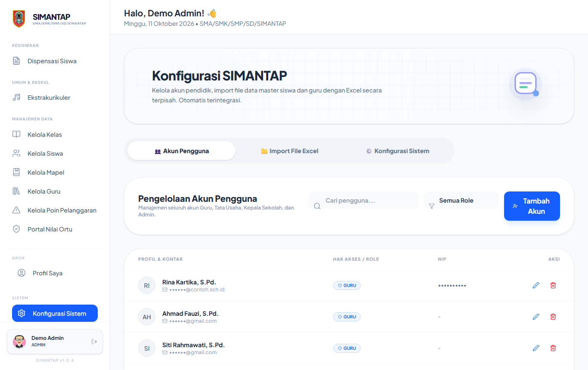
Task: Click the Tambah Akun button
Action: coord(532,206)
